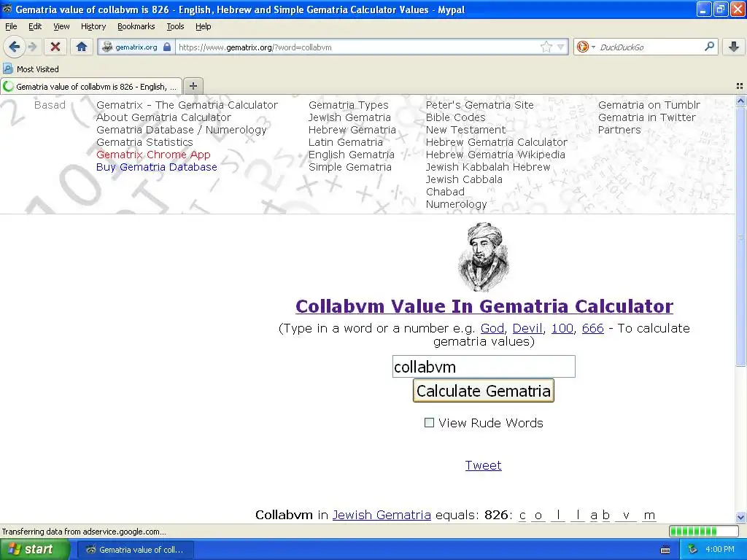Click the page scrollbar up arrow
747x560 pixels.
coord(740,101)
